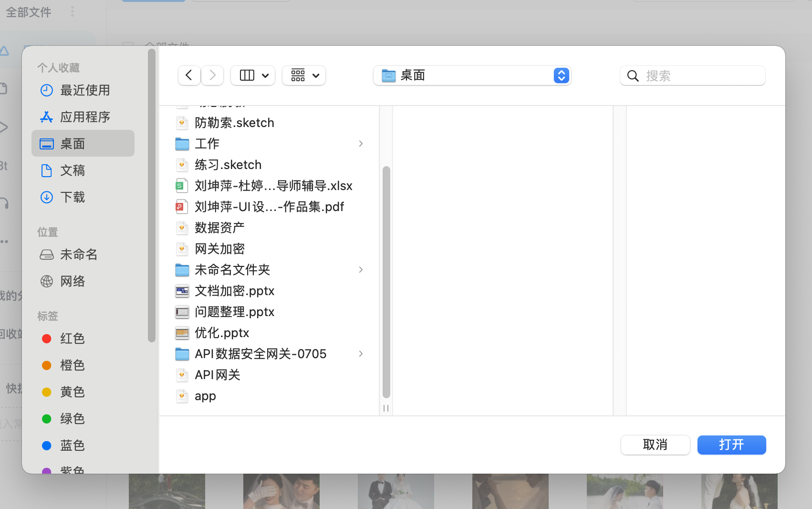
Task: Go forward with the right chevron button
Action: [212, 75]
